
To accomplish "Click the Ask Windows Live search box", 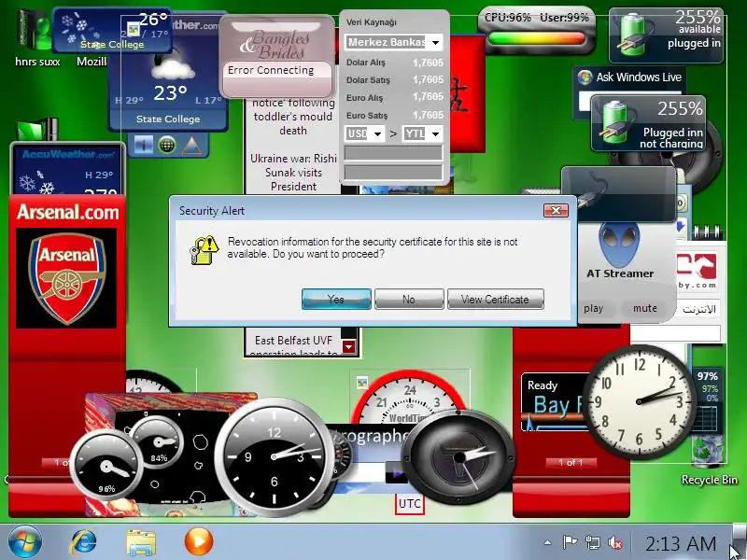I will pyautogui.click(x=585, y=102).
